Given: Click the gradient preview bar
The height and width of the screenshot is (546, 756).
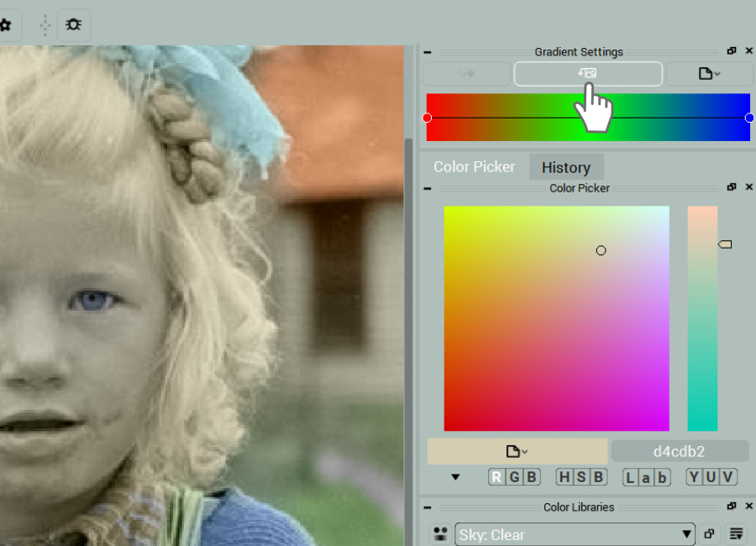Looking at the screenshot, I should point(588,118).
